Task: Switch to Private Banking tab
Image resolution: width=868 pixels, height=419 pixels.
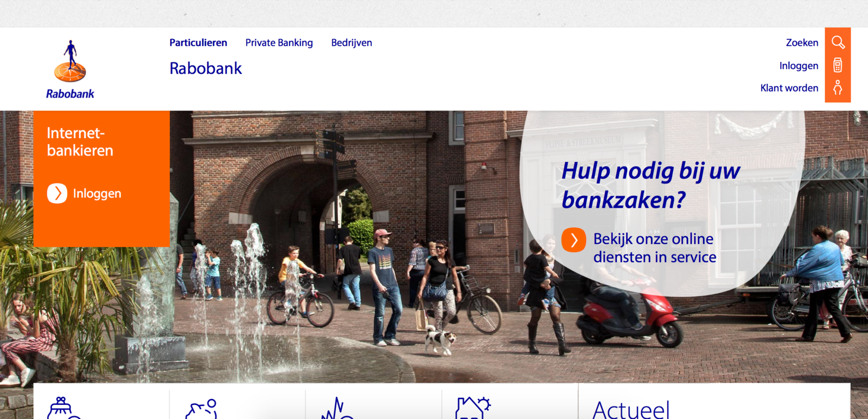Action: [279, 43]
